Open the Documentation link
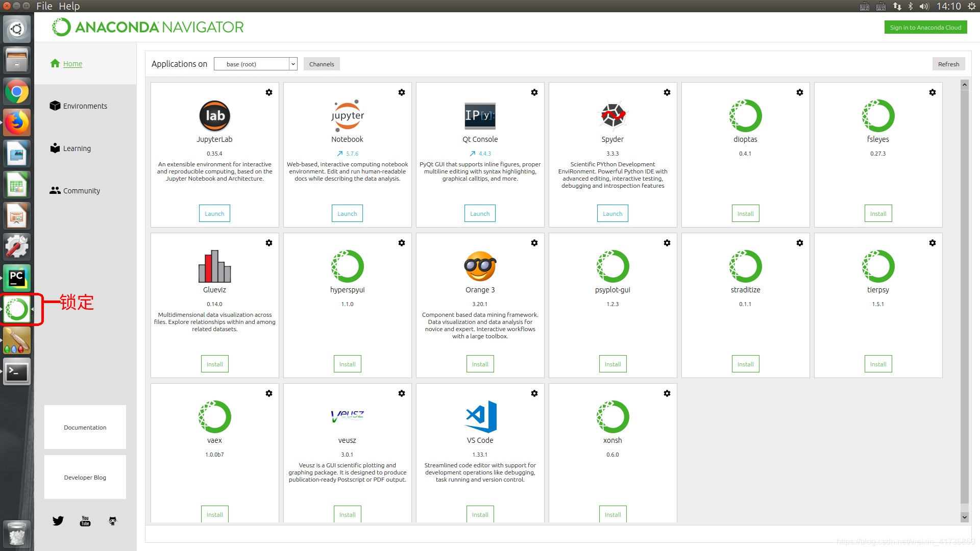Image resolution: width=980 pixels, height=551 pixels. tap(85, 427)
